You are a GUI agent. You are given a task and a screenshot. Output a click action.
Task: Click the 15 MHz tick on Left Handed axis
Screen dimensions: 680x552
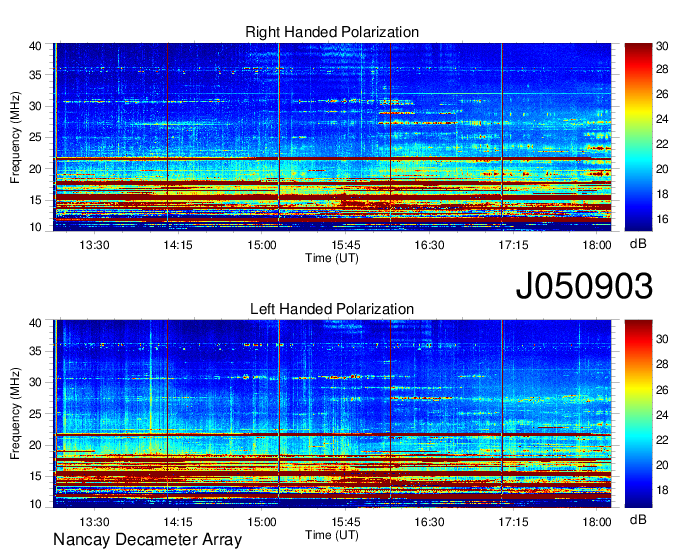pyautogui.click(x=35, y=476)
